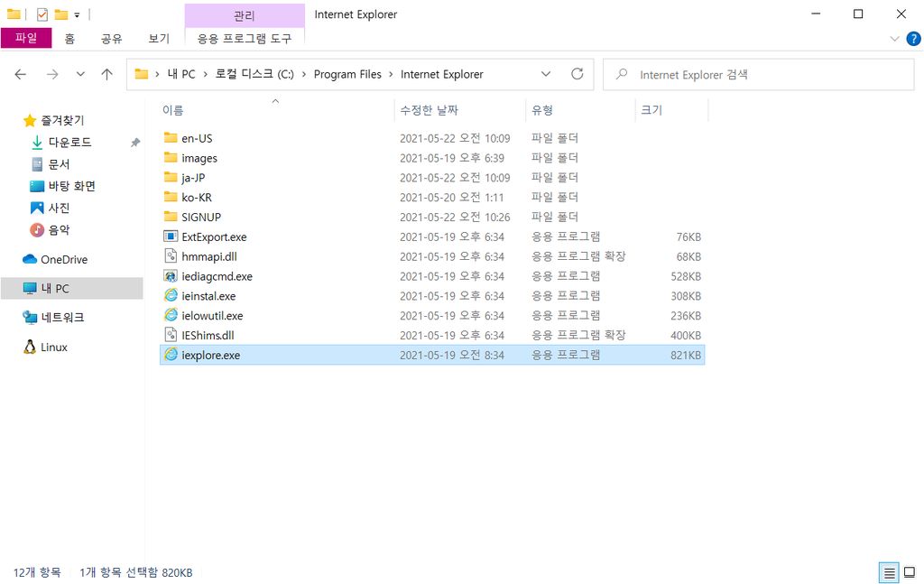Expand the chevron after Program Files breadcrumb
This screenshot has height=584, width=924.
(x=391, y=74)
